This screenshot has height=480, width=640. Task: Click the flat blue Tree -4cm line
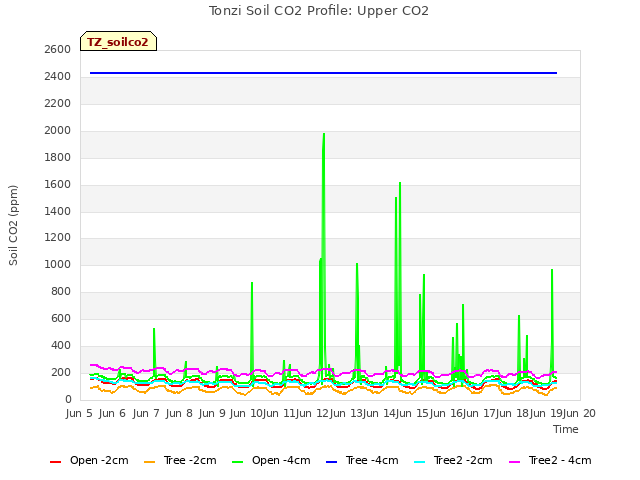[323, 73]
